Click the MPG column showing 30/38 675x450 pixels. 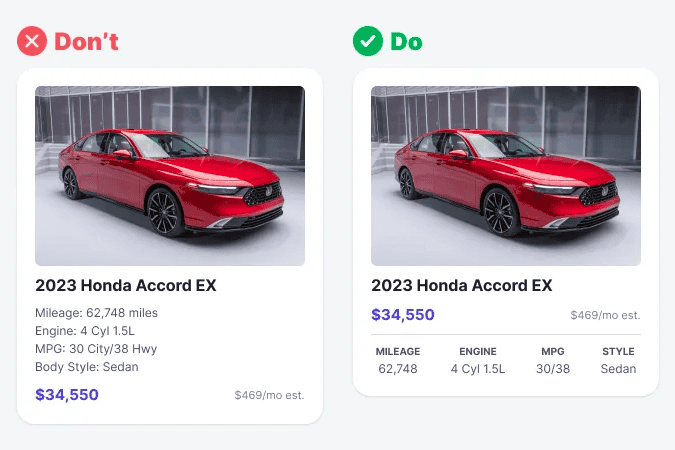coord(553,360)
